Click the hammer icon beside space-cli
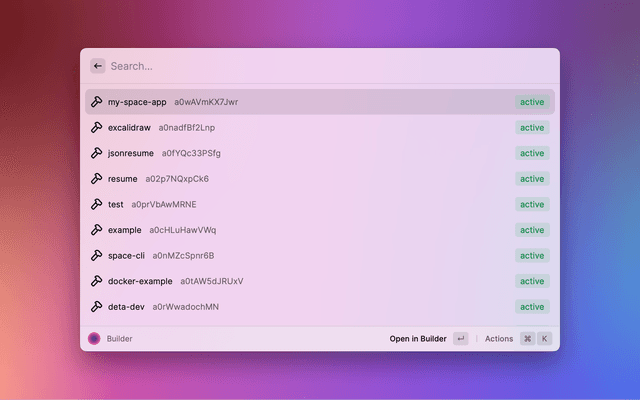Screen dimensions: 640x400 click(97, 256)
